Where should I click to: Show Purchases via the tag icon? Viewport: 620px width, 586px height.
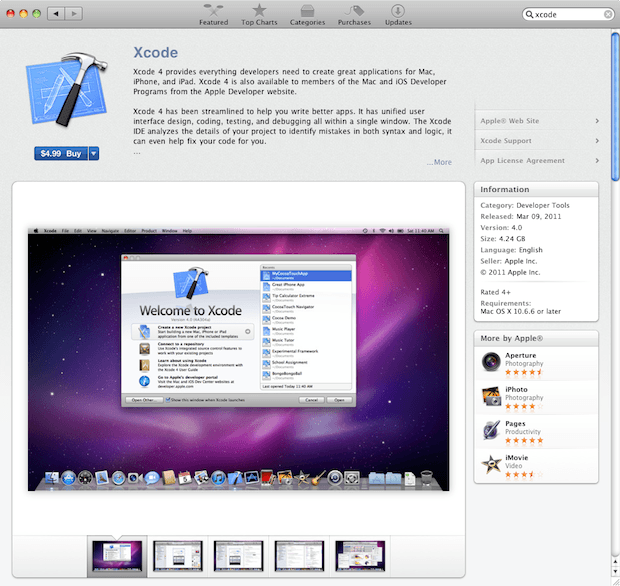(x=353, y=11)
